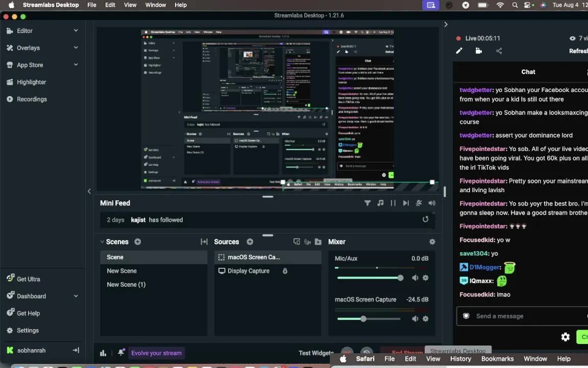Collapse the Scenes collection chevron
Screen dimensions: 588x368
(102, 242)
